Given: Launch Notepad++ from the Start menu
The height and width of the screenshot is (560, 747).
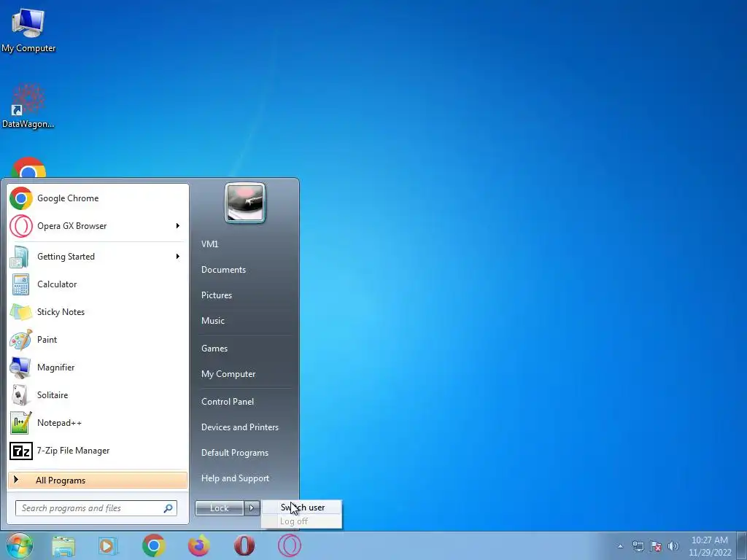Looking at the screenshot, I should pyautogui.click(x=97, y=423).
